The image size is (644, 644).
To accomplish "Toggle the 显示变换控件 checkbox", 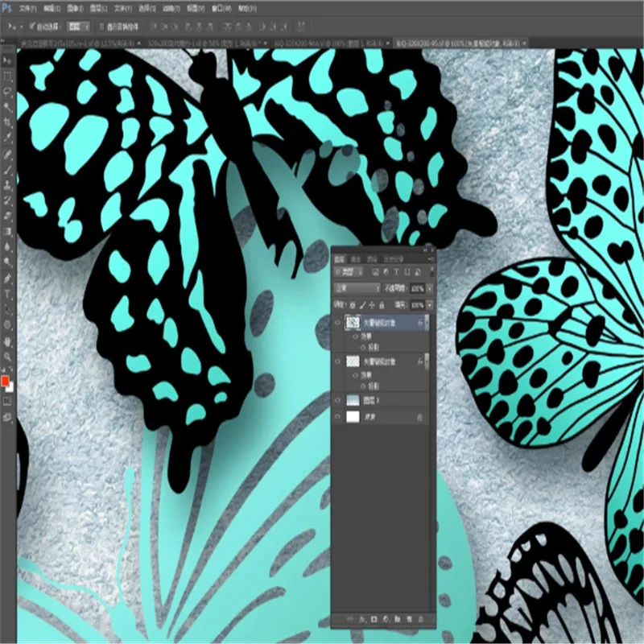I will [x=101, y=27].
